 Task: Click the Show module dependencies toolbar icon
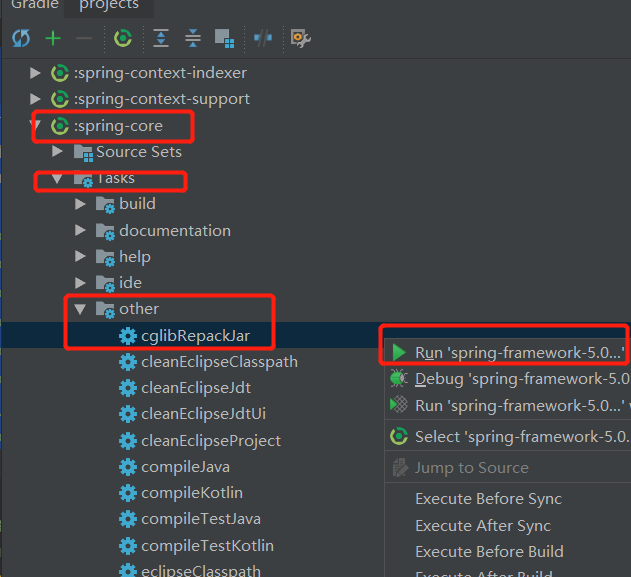coord(224,38)
